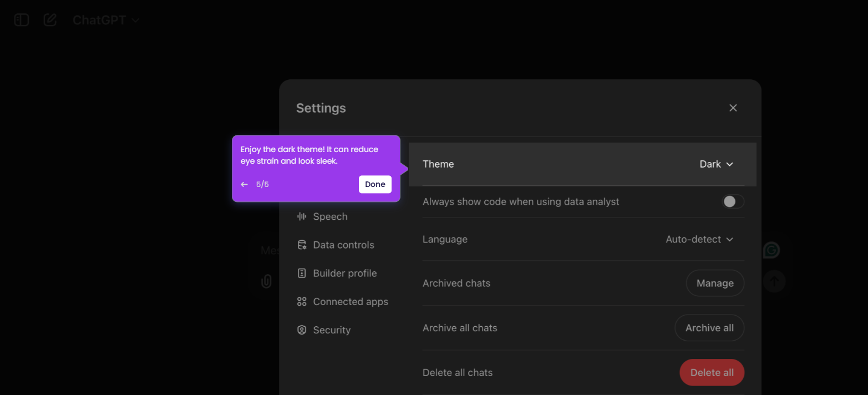Open the Speech settings section
868x395 pixels.
coord(330,216)
